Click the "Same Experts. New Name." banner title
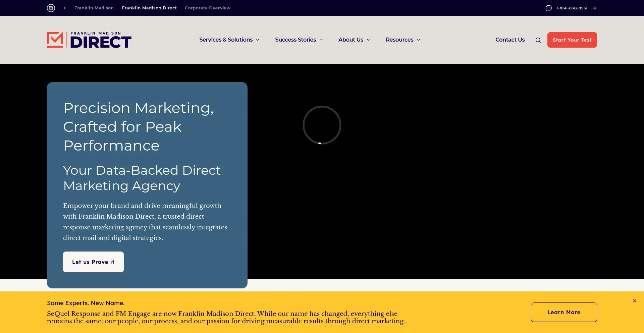 pos(86,303)
